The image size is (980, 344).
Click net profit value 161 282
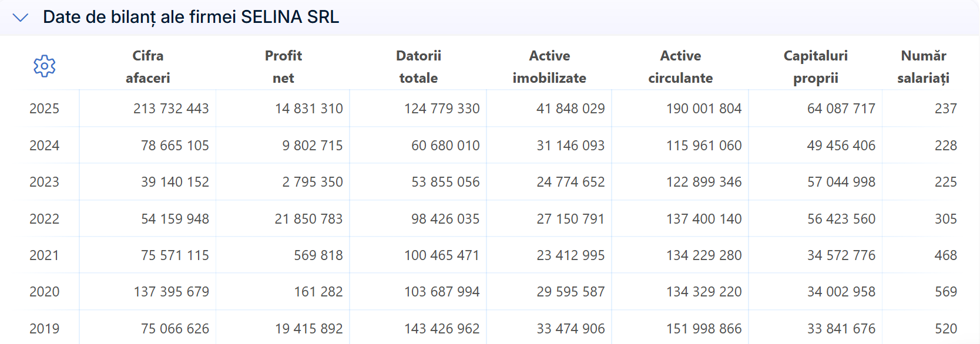(x=318, y=292)
